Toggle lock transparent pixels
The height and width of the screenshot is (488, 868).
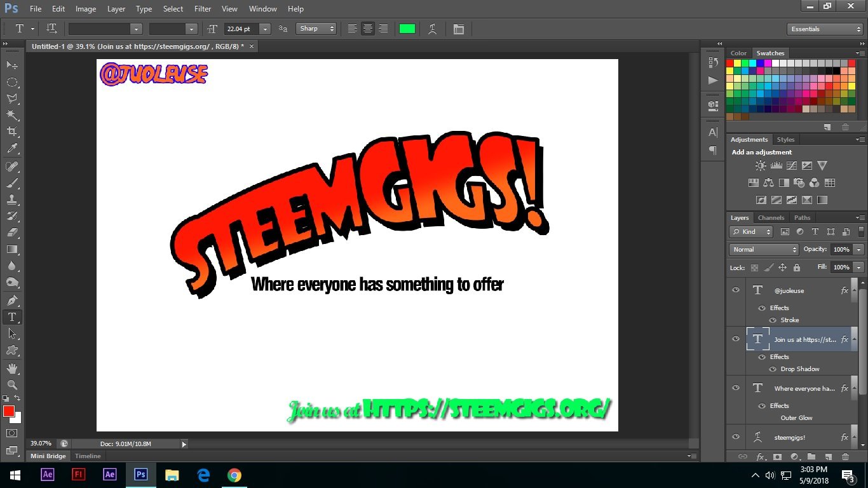click(x=754, y=268)
